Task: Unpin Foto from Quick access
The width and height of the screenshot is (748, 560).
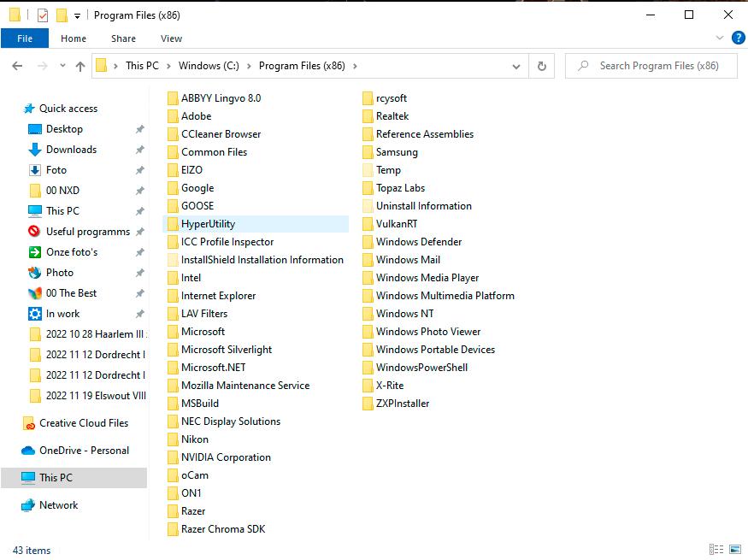Action: 140,170
